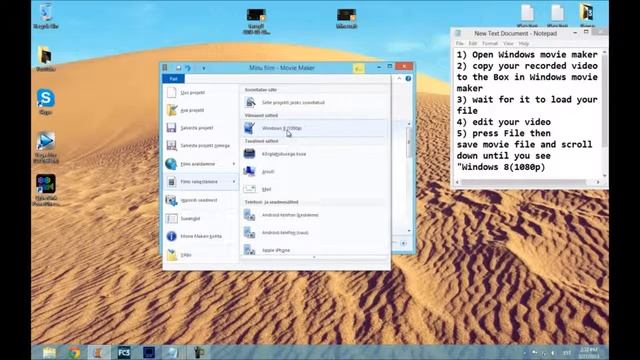Click Notepad horizontal scrollbar left arrow
Viewport: 640px width, 360px height.
click(457, 182)
